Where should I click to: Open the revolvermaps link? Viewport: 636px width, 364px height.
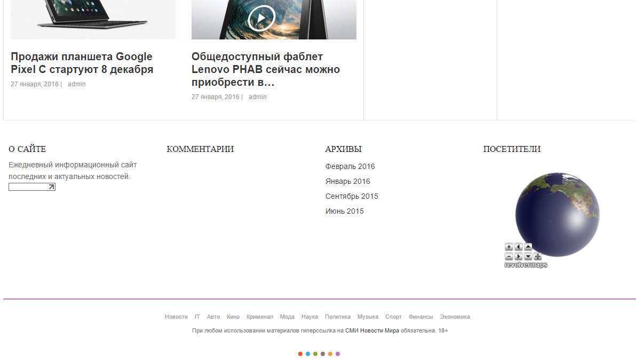pos(526,265)
